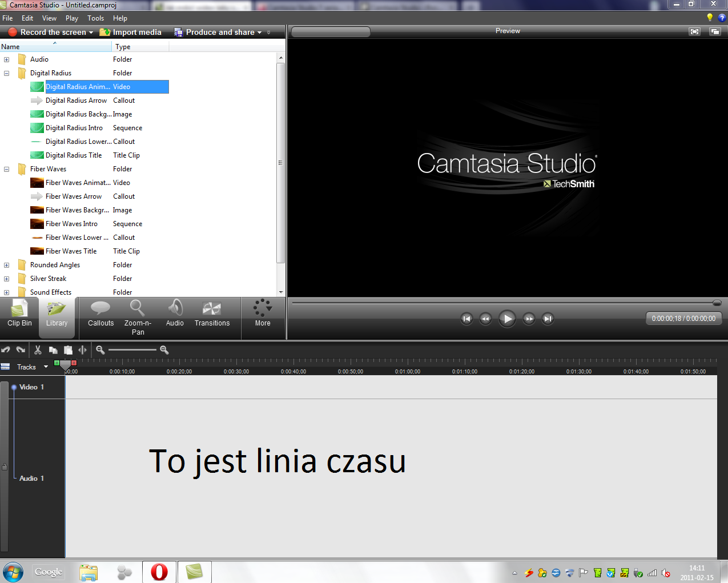The width and height of the screenshot is (728, 583).
Task: Collapse the Fiber Waves folder
Action: click(x=7, y=169)
